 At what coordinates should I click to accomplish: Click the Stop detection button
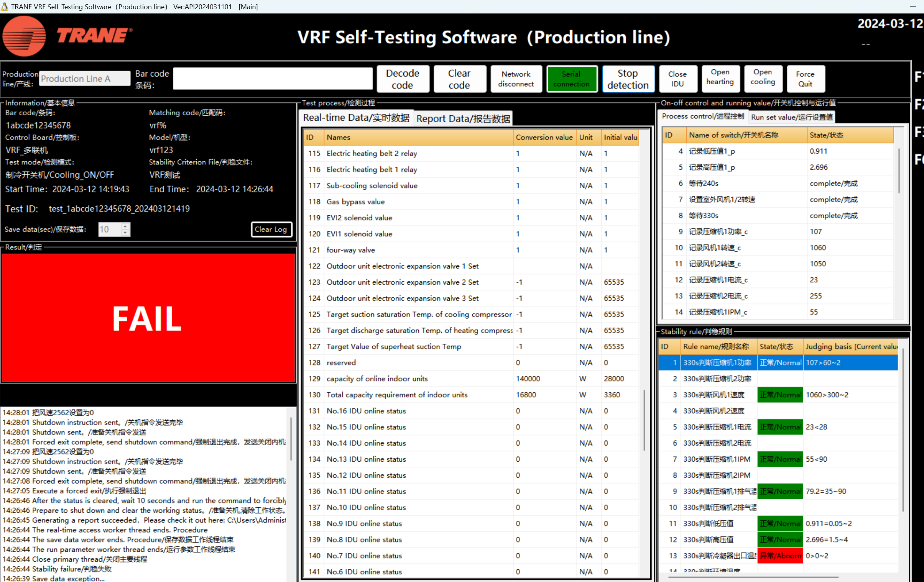(x=628, y=79)
